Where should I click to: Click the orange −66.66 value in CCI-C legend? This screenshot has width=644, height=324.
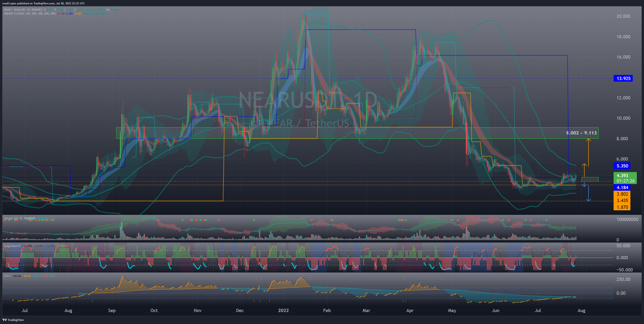coord(27,276)
